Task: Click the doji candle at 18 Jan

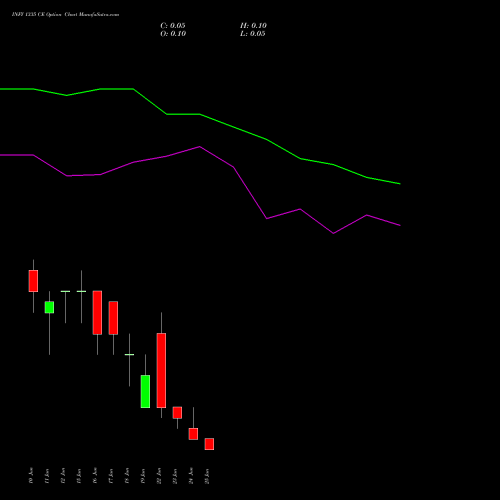Action: pos(129,354)
